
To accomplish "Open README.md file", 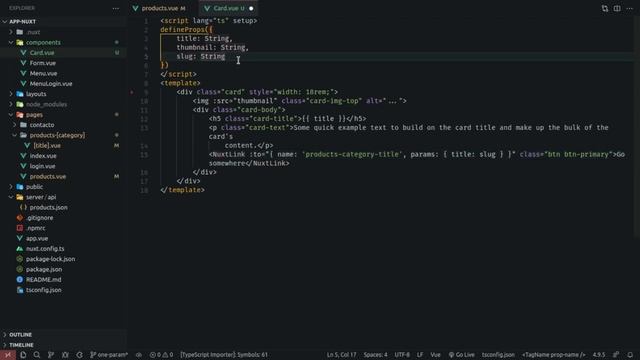I will pyautogui.click(x=63, y=280).
